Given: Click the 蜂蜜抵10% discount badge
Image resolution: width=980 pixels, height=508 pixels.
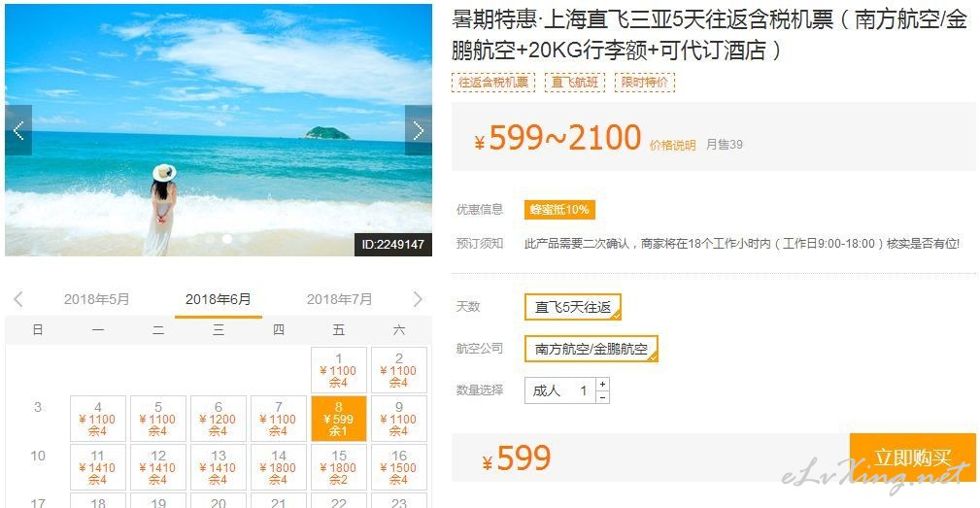Looking at the screenshot, I should (x=559, y=210).
